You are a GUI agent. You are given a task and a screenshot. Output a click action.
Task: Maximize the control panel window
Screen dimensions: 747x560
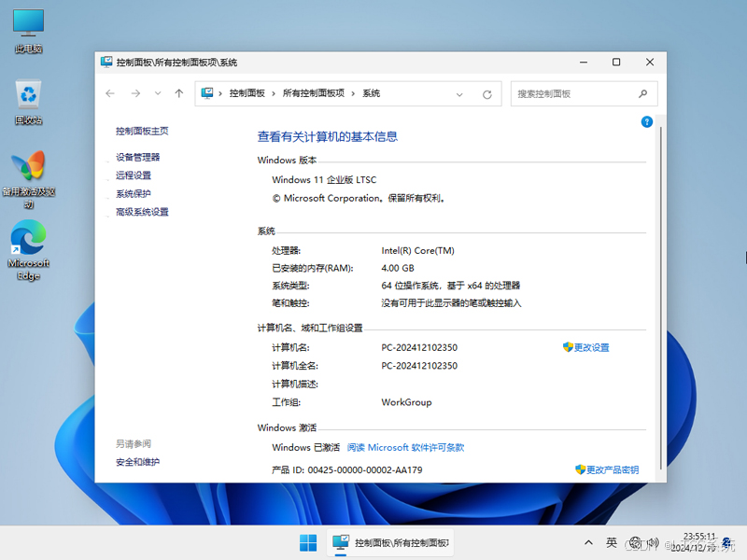coord(616,63)
